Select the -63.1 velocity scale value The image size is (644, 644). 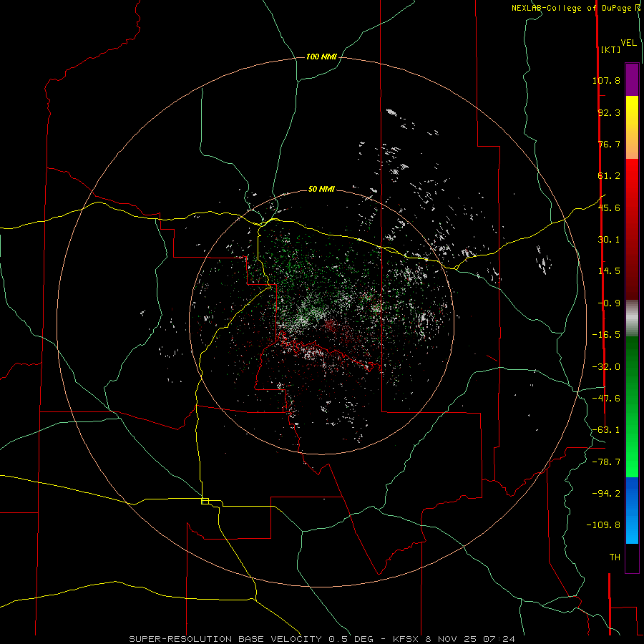click(x=606, y=430)
